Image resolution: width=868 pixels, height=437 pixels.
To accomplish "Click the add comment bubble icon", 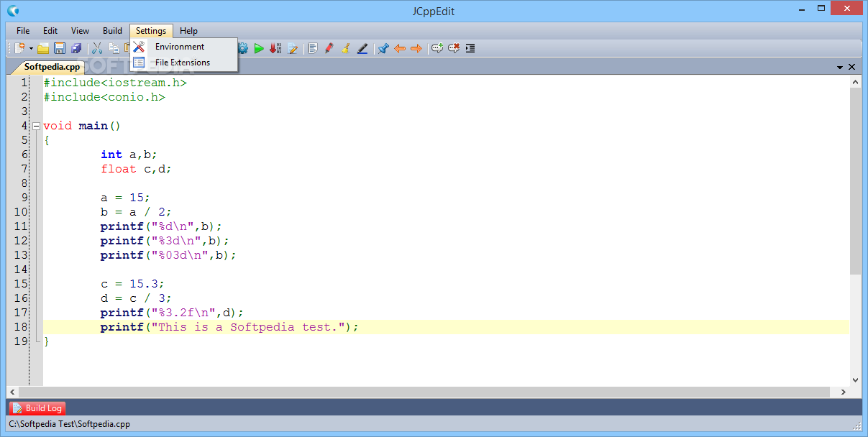I will tap(437, 48).
